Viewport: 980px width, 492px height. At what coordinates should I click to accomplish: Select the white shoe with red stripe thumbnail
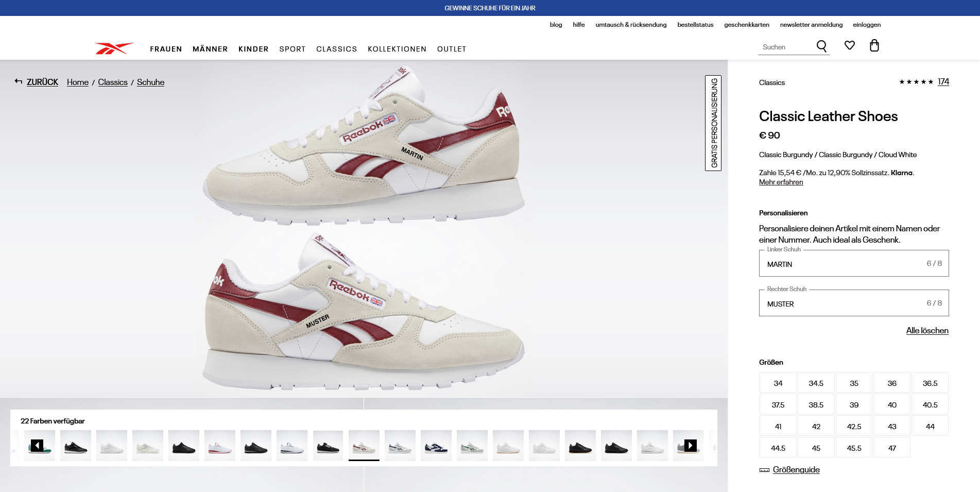(x=220, y=445)
